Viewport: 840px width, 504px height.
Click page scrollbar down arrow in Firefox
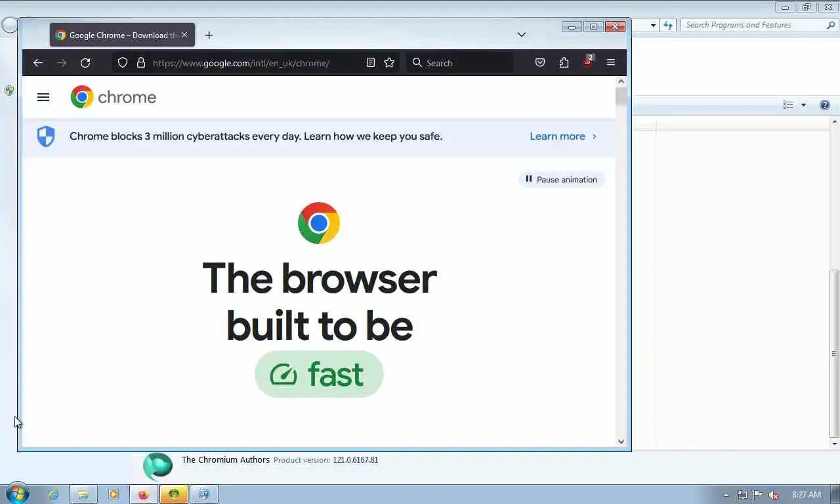pos(621,442)
